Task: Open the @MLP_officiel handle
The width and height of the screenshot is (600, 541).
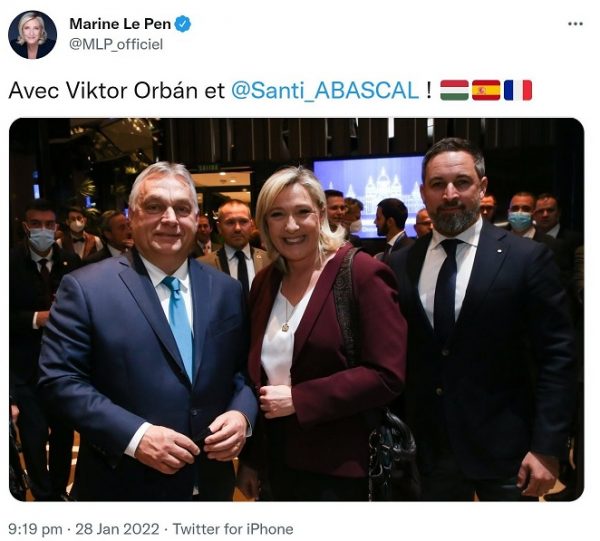Action: [116, 44]
